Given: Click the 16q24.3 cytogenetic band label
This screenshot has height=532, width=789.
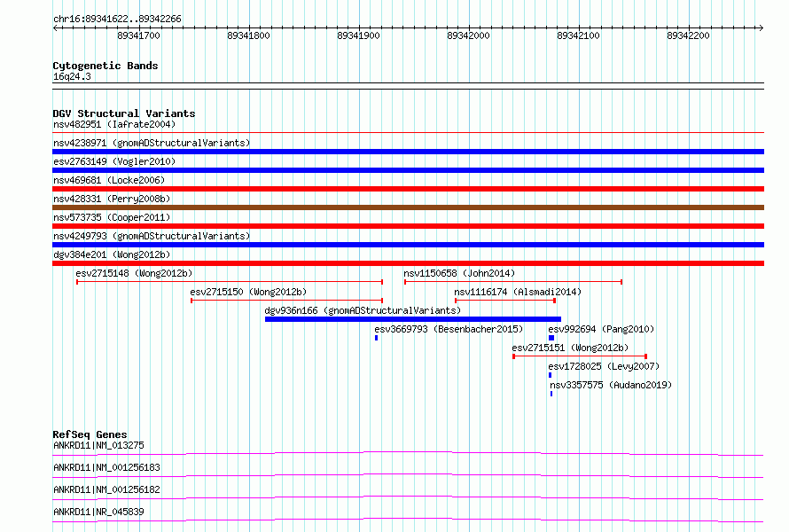Looking at the screenshot, I should pyautogui.click(x=72, y=76).
